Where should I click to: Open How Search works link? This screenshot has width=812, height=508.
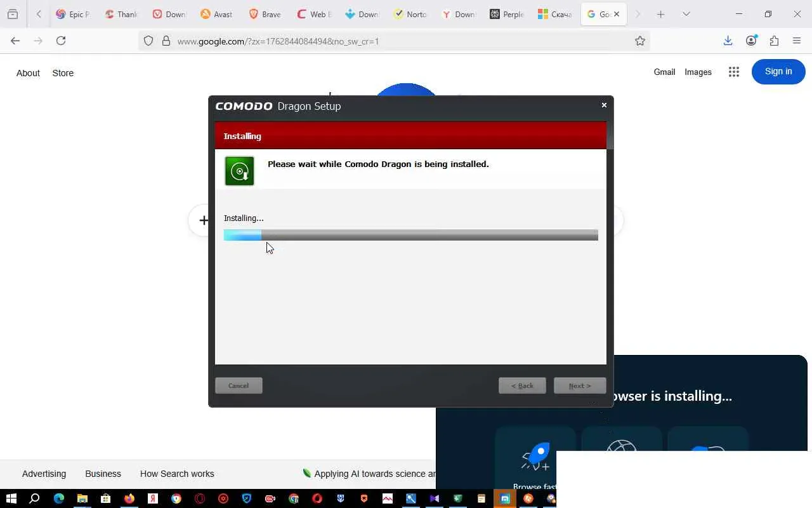(177, 474)
